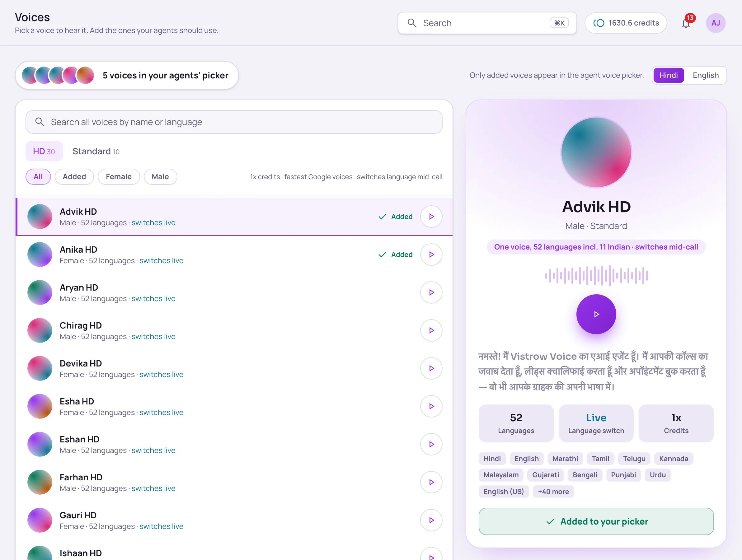This screenshot has height=560, width=742.
Task: Select the Devika HD voice row
Action: [234, 368]
